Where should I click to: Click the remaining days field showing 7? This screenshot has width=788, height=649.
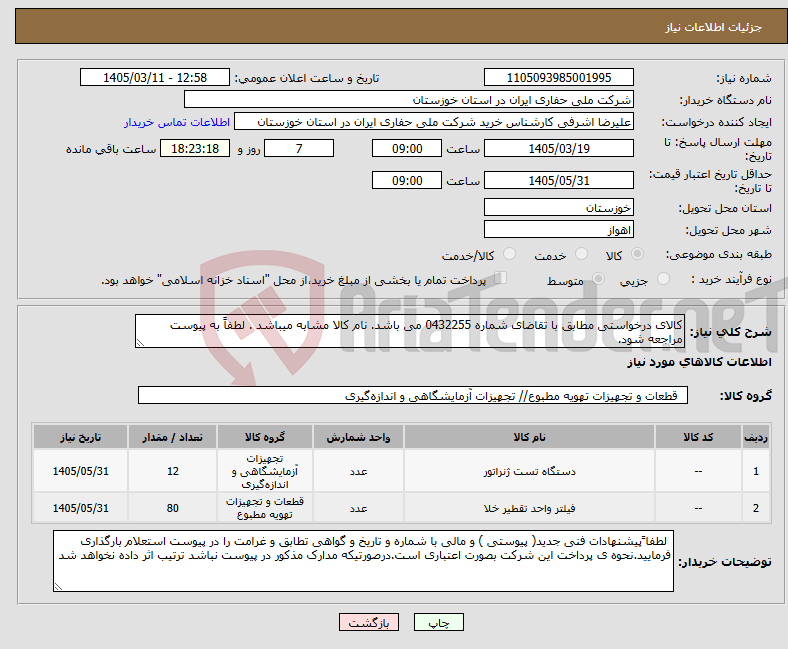point(299,149)
